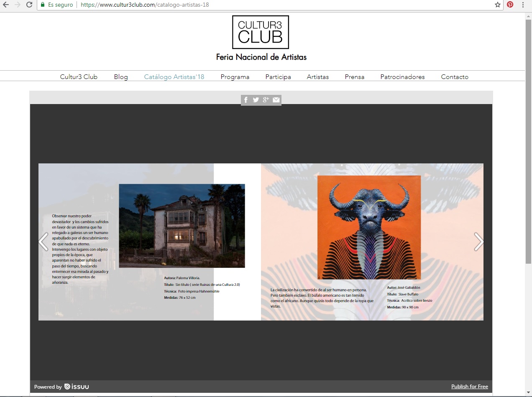
Task: Open the Chrome three-dot menu
Action: (x=523, y=5)
